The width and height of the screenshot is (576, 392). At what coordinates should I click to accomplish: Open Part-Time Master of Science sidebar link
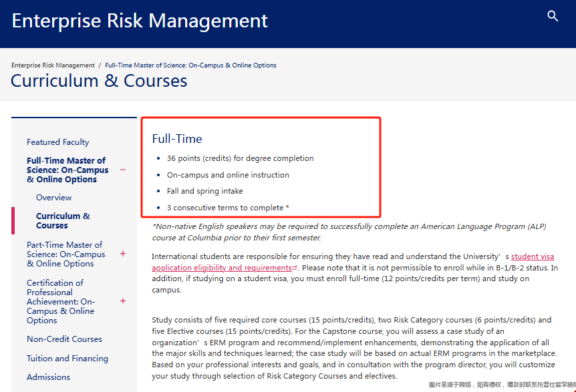pyautogui.click(x=65, y=254)
